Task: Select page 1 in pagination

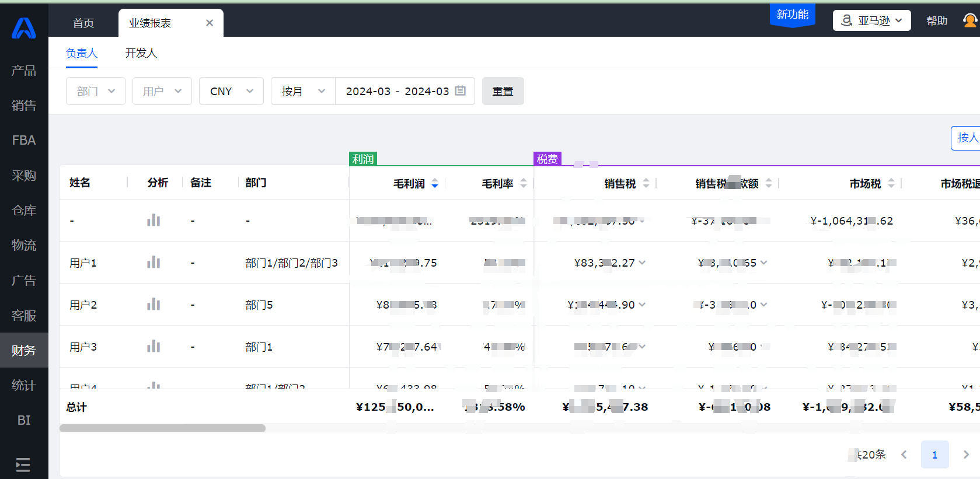Action: click(935, 454)
